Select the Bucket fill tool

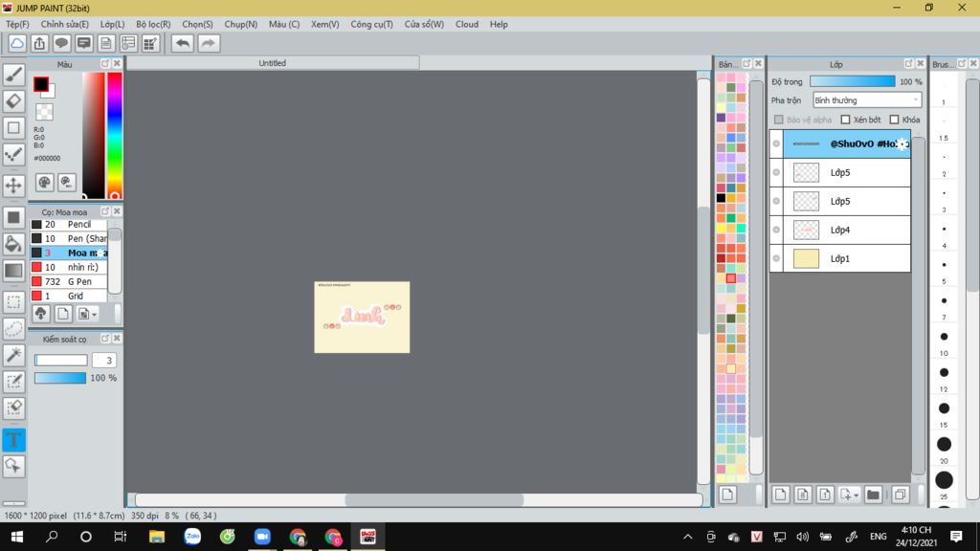point(13,244)
